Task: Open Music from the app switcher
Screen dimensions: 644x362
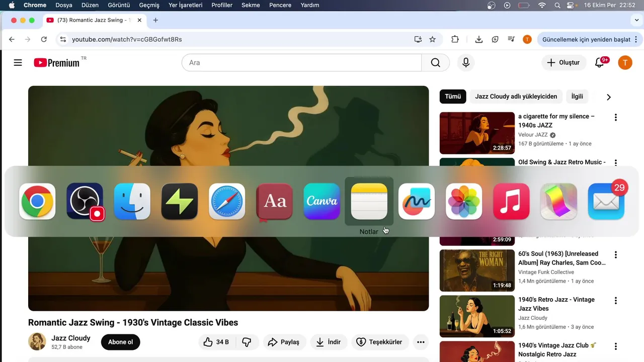Action: 511,201
